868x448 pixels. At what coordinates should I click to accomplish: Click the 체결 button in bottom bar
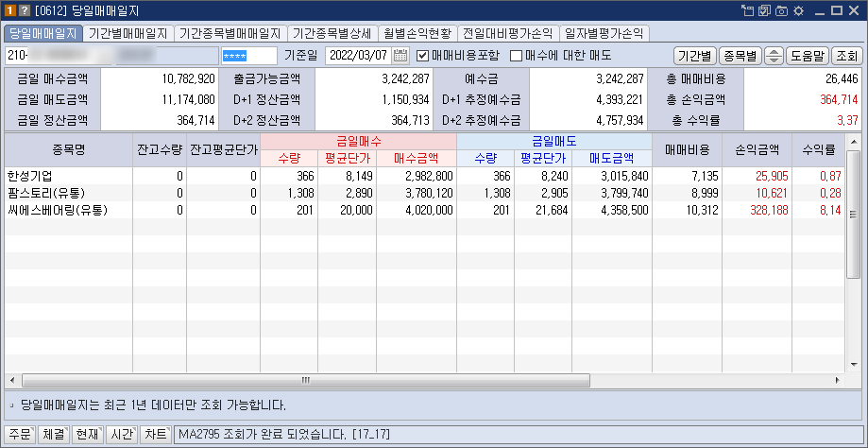point(54,434)
